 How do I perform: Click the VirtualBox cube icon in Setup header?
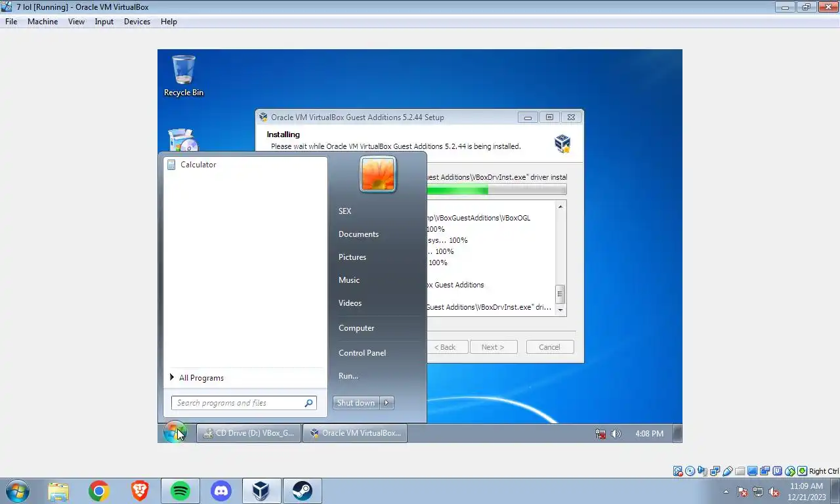tap(562, 144)
